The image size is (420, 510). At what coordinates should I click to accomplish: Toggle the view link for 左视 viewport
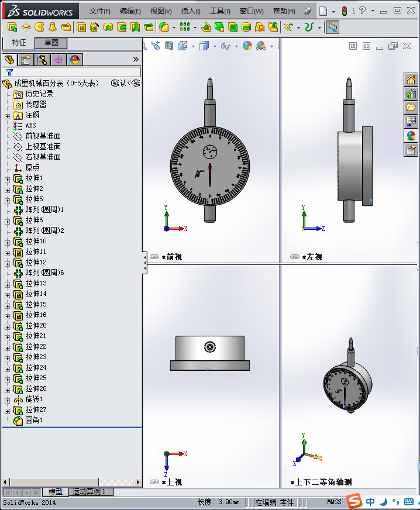click(294, 257)
